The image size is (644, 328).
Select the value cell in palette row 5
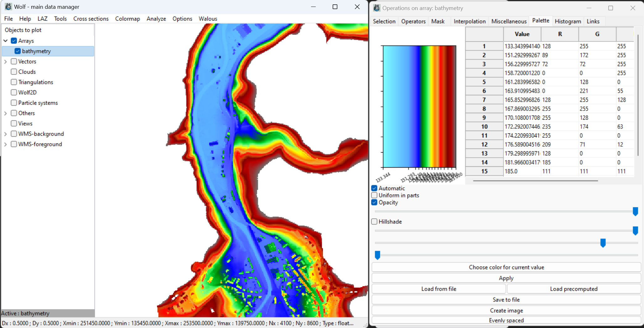point(522,82)
